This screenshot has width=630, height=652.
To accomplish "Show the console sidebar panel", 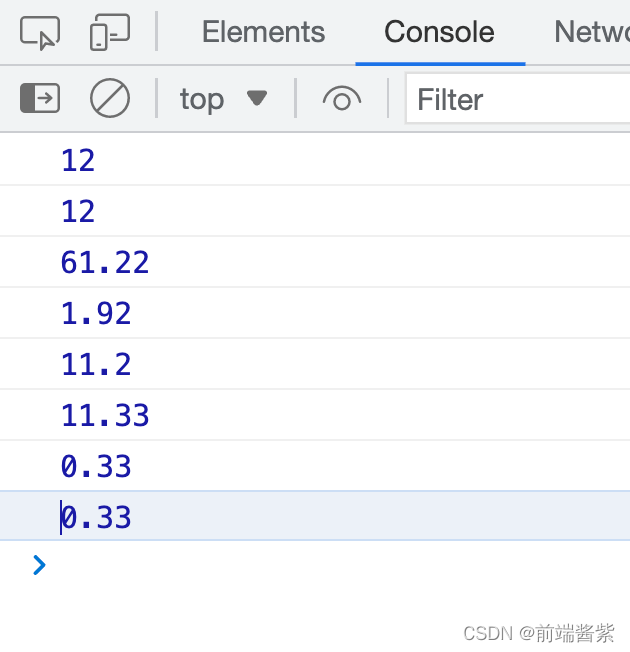I will click(x=40, y=98).
